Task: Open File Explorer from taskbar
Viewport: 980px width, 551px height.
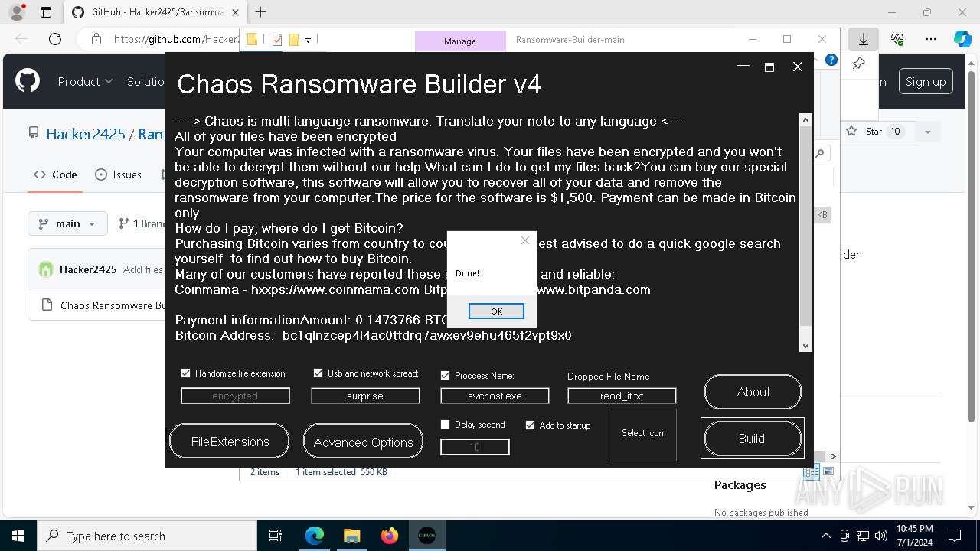Action: click(351, 536)
